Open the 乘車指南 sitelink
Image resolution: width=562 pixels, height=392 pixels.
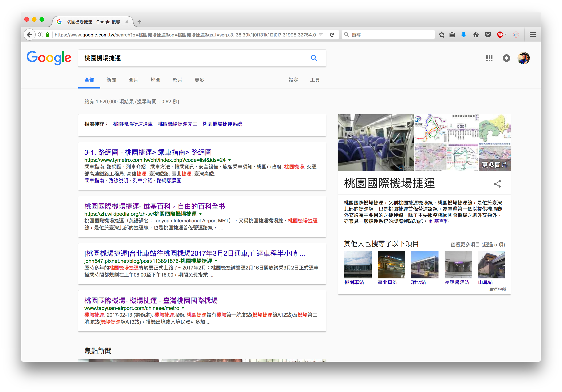point(94,181)
